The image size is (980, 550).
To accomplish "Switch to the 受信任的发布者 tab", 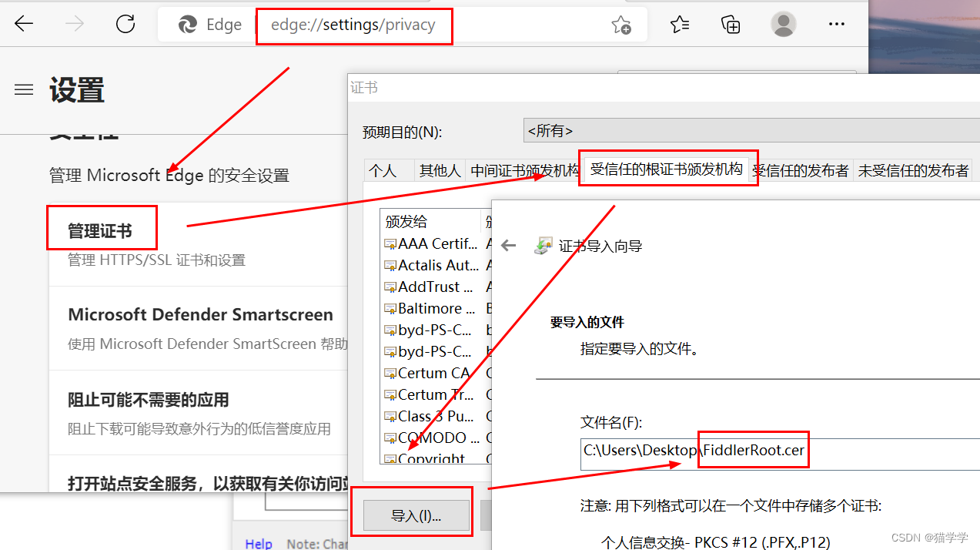I will (801, 170).
